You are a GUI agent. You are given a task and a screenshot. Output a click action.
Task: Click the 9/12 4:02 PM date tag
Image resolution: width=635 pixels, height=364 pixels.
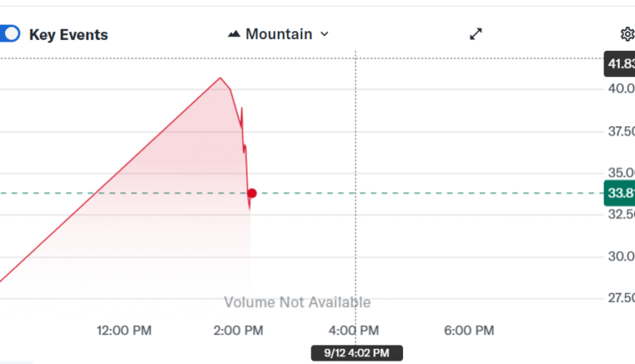(356, 352)
